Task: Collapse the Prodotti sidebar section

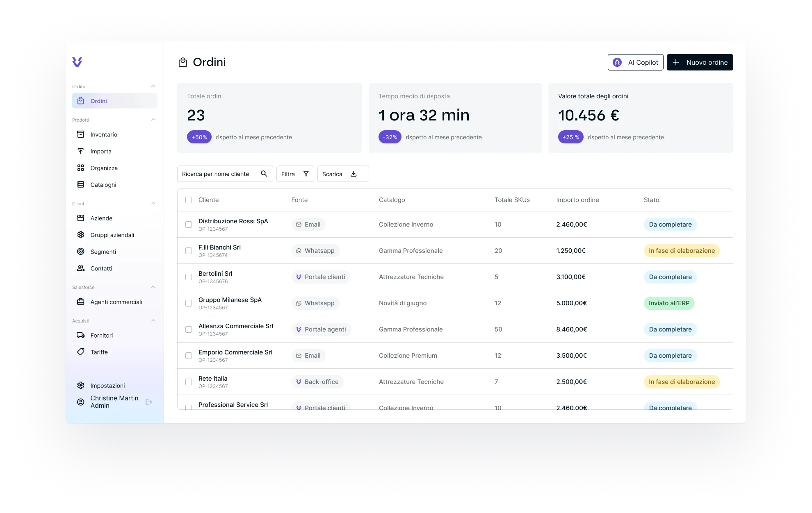Action: click(153, 120)
